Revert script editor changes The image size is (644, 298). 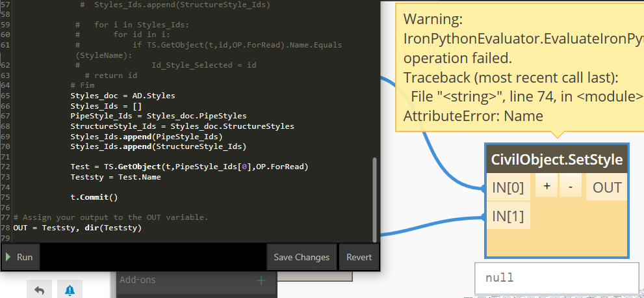coord(359,257)
